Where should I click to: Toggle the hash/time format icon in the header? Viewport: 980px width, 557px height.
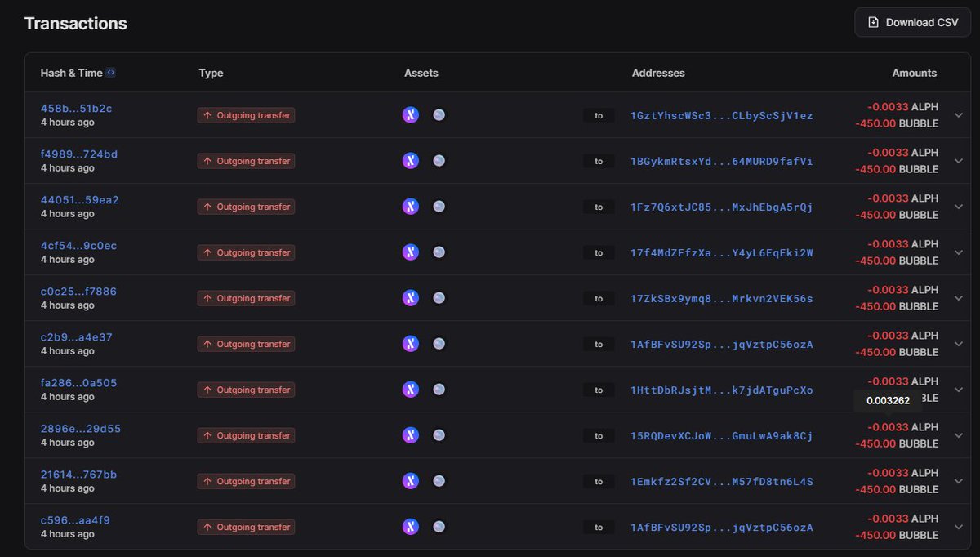(x=111, y=73)
